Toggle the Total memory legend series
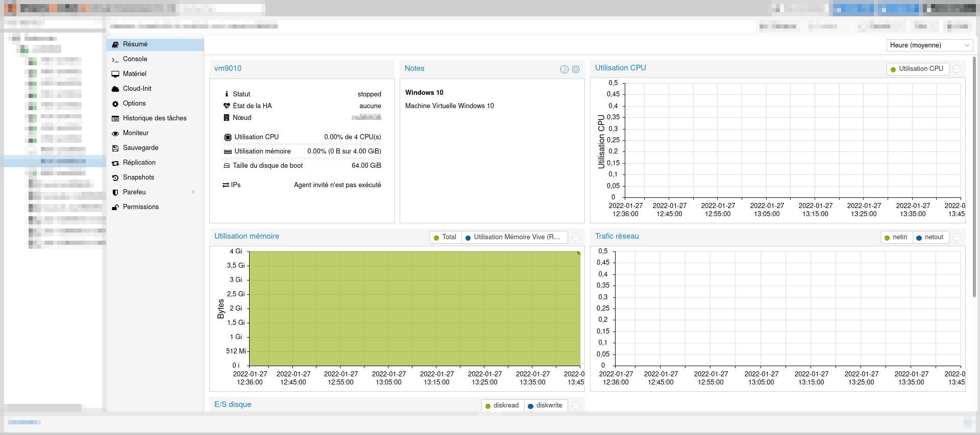This screenshot has width=980, height=435. click(x=446, y=237)
